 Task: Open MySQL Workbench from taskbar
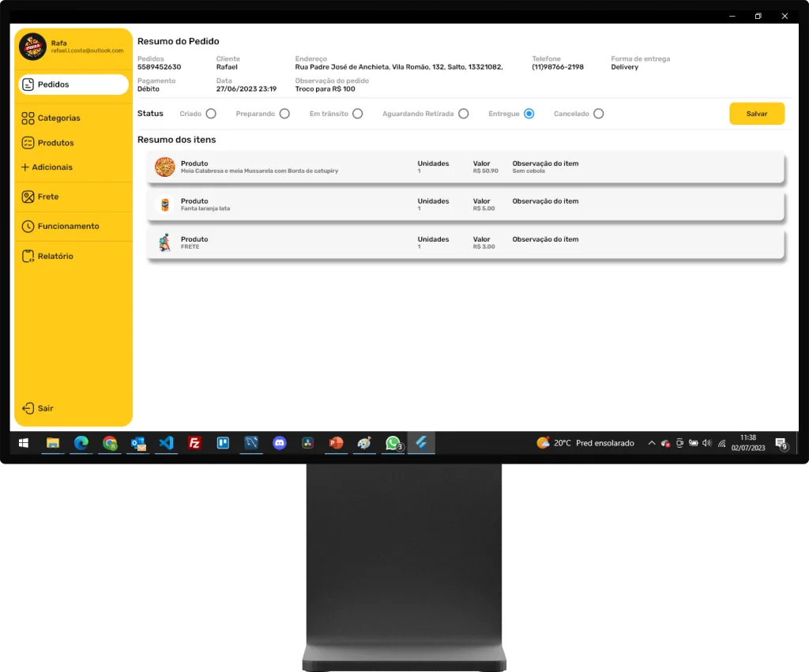pos(251,443)
